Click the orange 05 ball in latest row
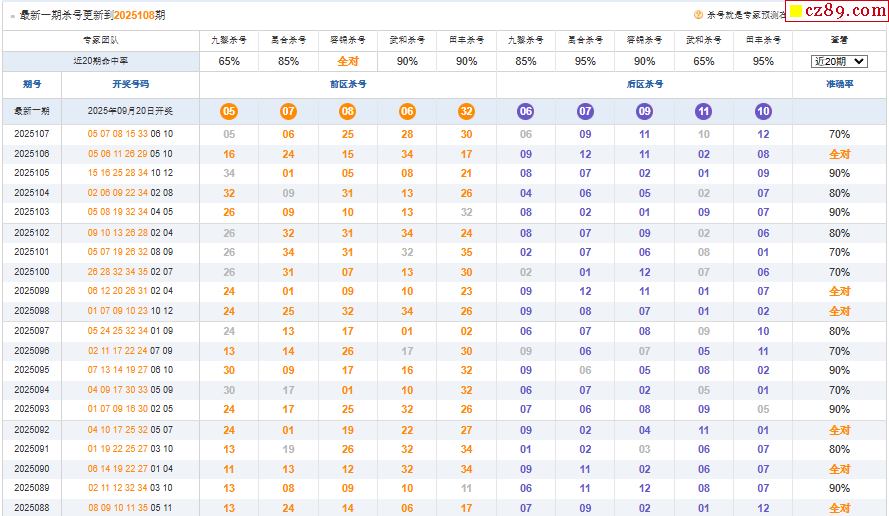This screenshot has height=516, width=889. [x=229, y=111]
